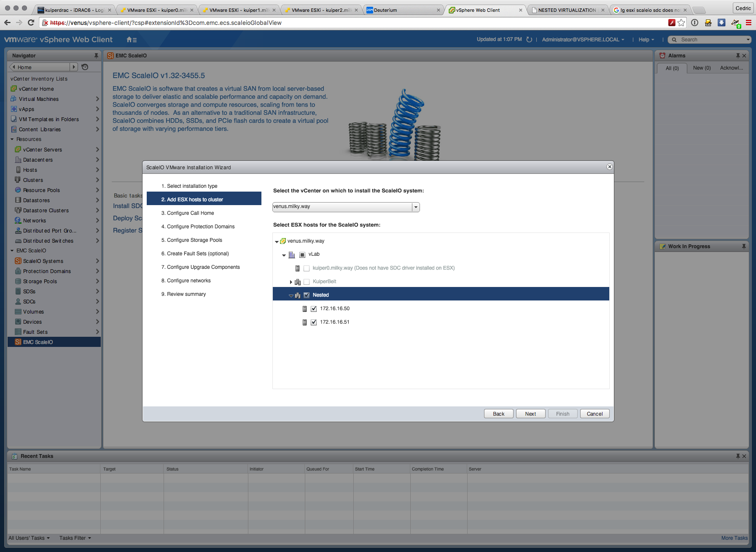
Task: Collapse the vLab datacenter node
Action: (x=284, y=255)
